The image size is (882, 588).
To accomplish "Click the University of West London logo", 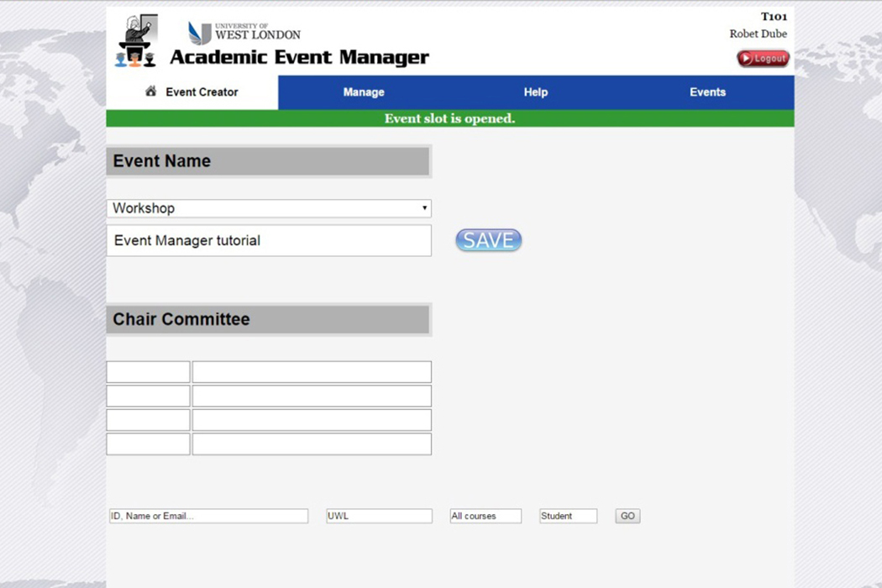I will pos(244,33).
